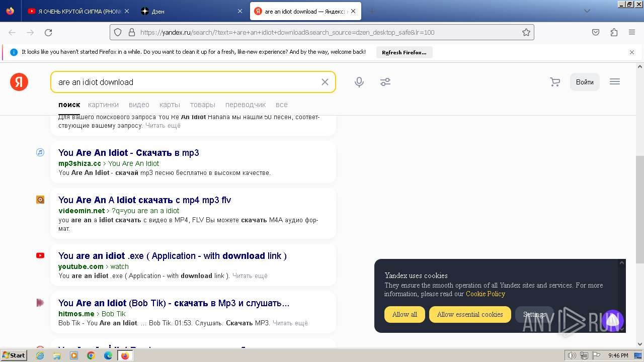The height and width of the screenshot is (362, 644).
Task: Open Firefox Pocket save icon
Action: (596, 32)
